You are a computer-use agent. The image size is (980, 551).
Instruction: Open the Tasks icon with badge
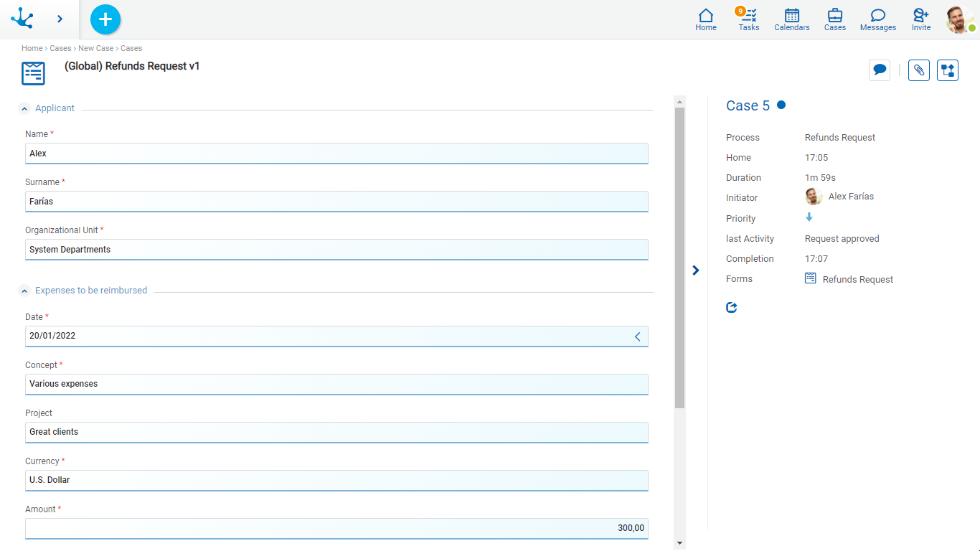(x=749, y=19)
